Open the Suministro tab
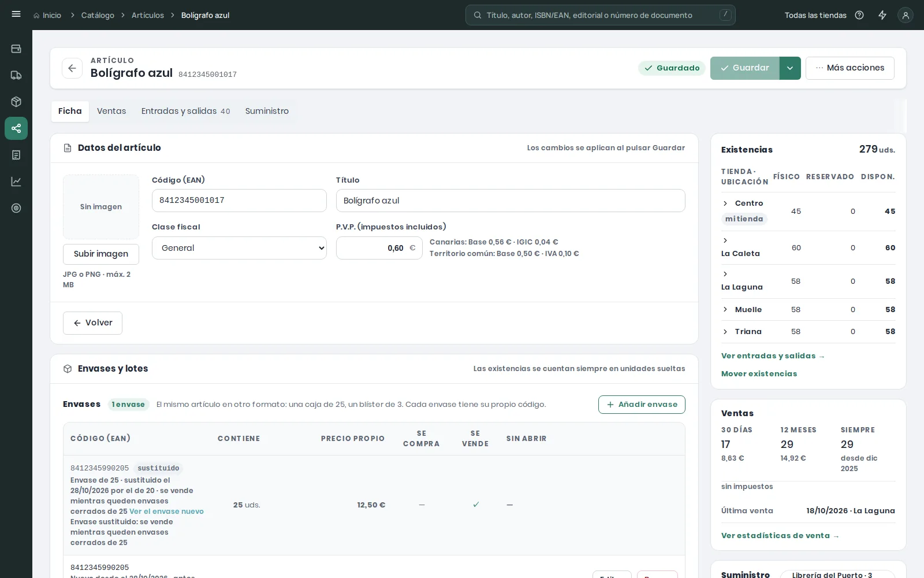The height and width of the screenshot is (578, 924). coord(267,111)
